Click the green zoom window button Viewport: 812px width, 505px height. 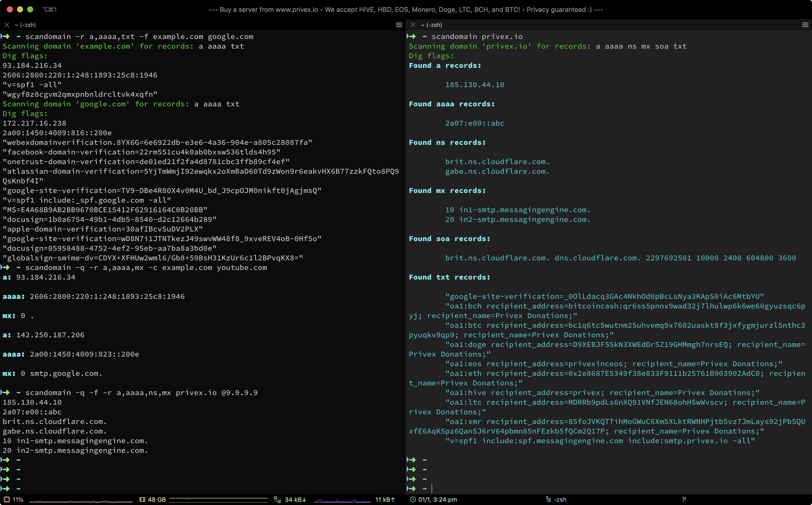[x=30, y=9]
